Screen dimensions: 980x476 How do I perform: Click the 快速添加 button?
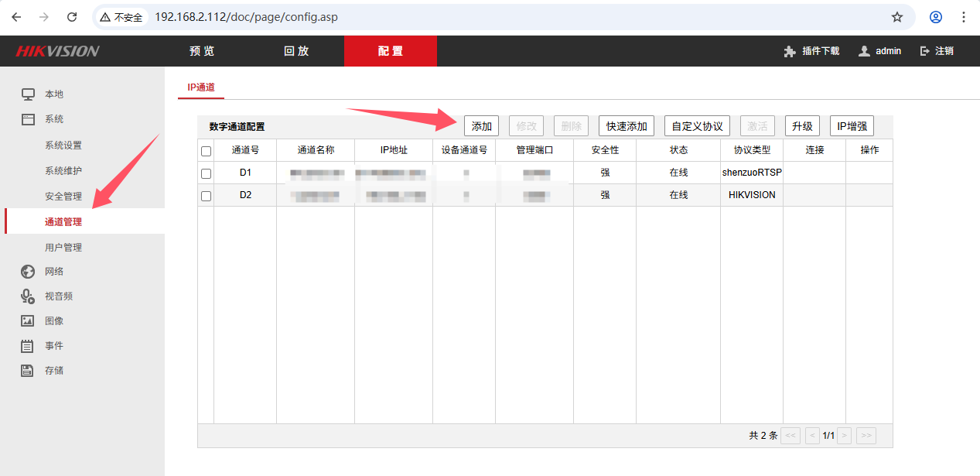pyautogui.click(x=627, y=126)
